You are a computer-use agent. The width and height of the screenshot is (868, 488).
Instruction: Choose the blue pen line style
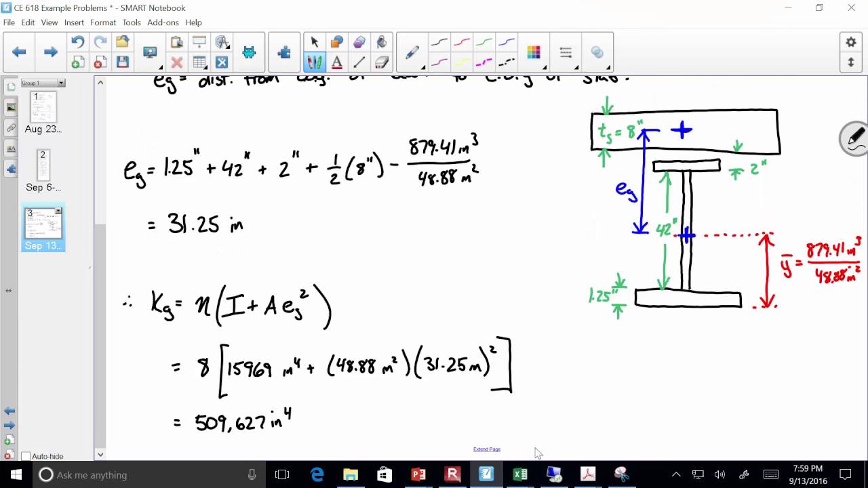pyautogui.click(x=506, y=43)
